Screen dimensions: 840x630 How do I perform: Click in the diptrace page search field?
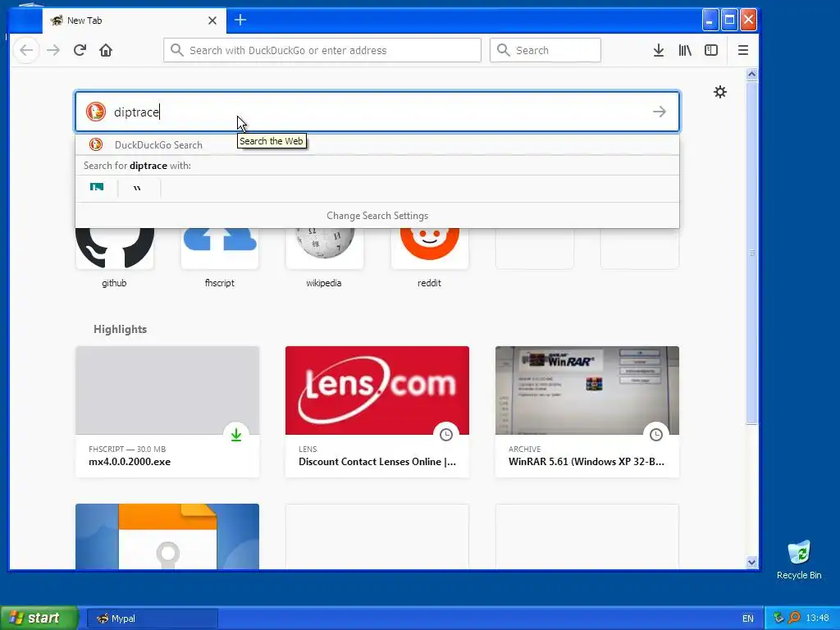377,112
